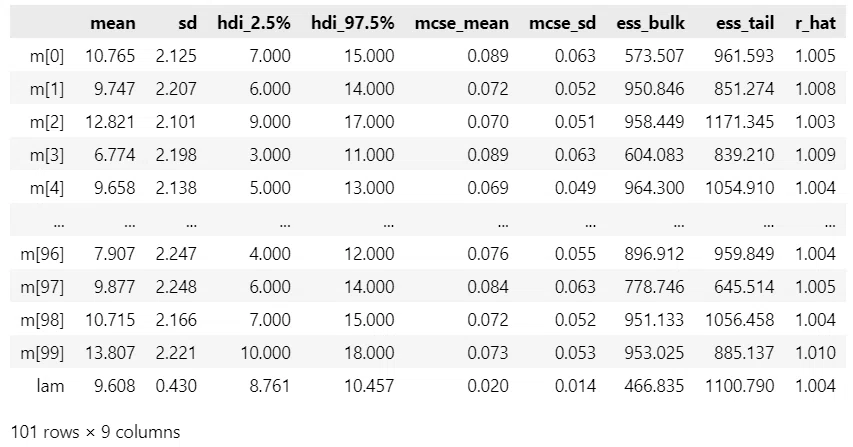853x447 pixels.
Task: Select the ess_bulk column header
Action: 651,23
